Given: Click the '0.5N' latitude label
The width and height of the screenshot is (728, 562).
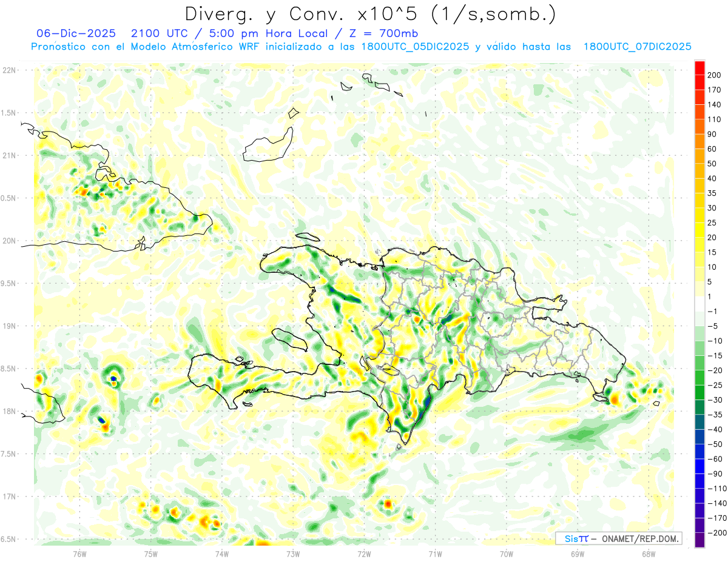Looking at the screenshot, I should click(x=8, y=198).
